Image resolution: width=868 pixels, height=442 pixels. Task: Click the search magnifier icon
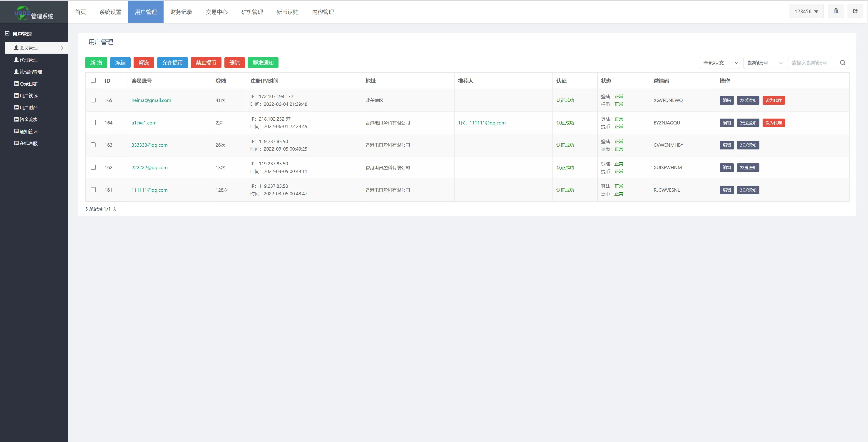click(x=842, y=63)
